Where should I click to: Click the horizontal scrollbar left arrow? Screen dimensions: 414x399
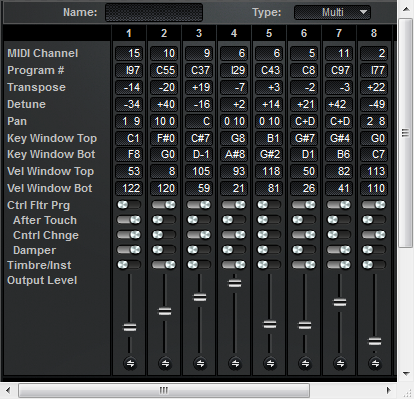pyautogui.click(x=8, y=390)
